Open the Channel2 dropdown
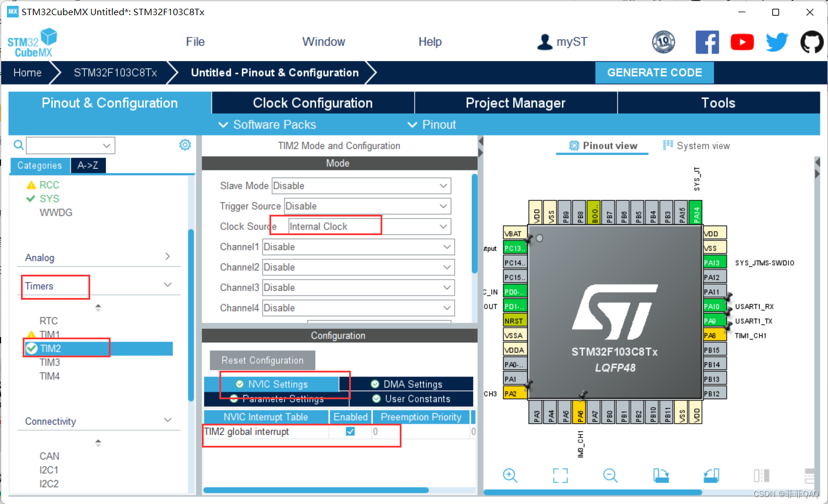This screenshot has width=828, height=504. click(358, 267)
